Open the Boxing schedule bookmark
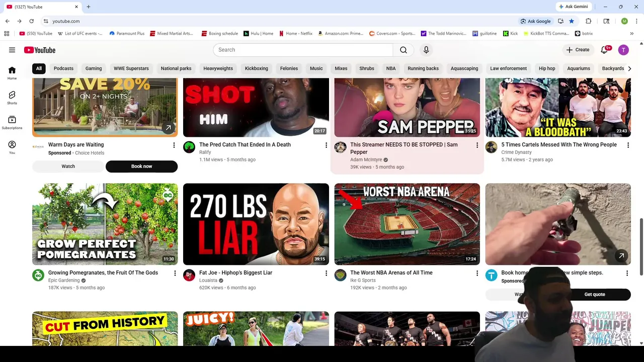This screenshot has width=644, height=362. coord(220,34)
